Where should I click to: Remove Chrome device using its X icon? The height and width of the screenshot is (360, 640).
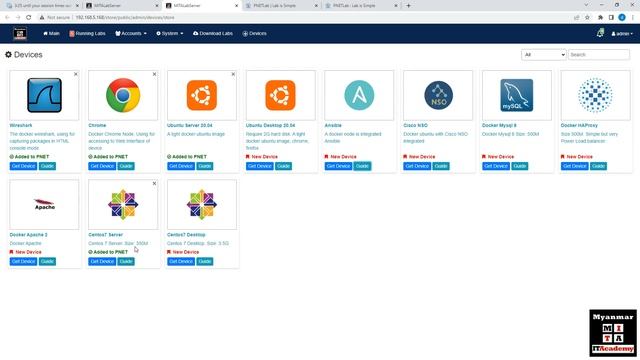[x=154, y=74]
